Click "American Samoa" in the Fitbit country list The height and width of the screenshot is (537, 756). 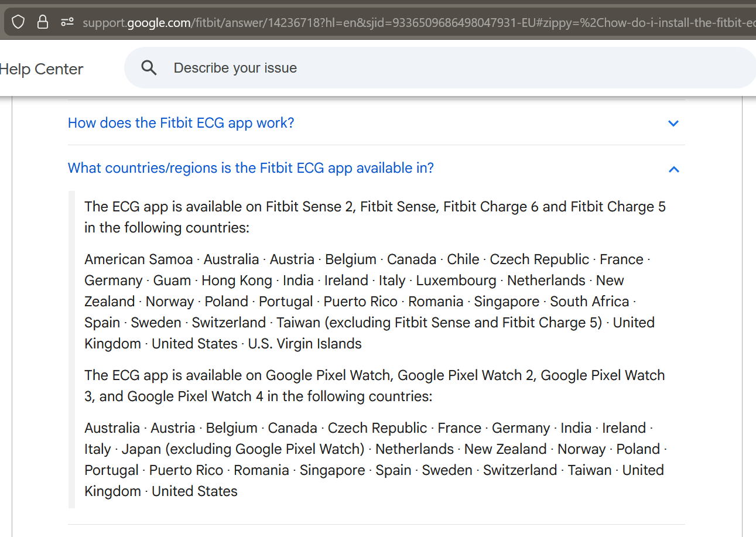coord(138,259)
